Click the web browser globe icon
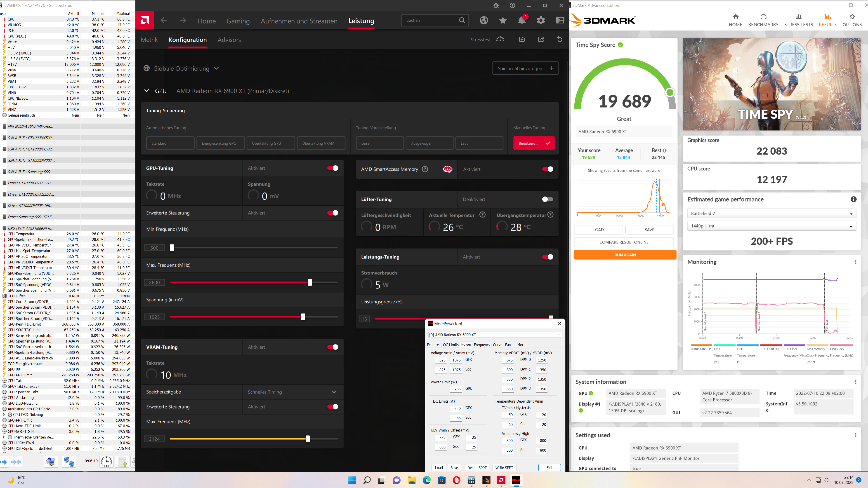This screenshot has width=868, height=488. click(484, 21)
